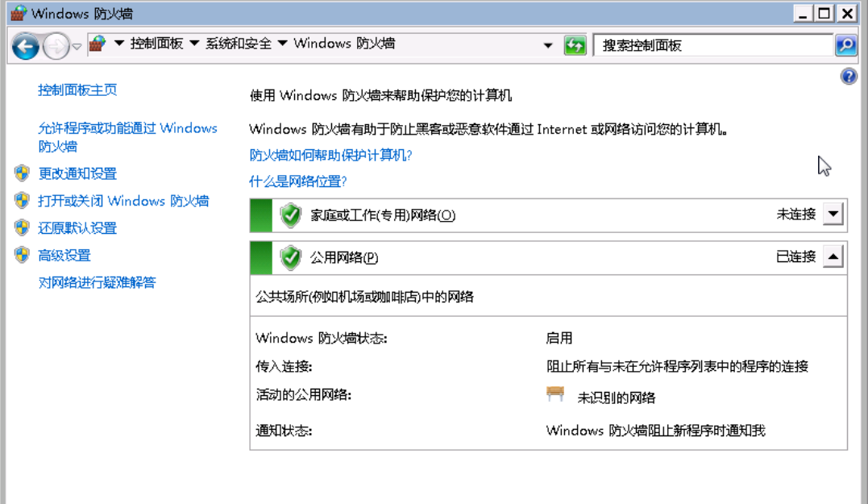Expand the dropdown arrow after 控制面板

[194, 44]
